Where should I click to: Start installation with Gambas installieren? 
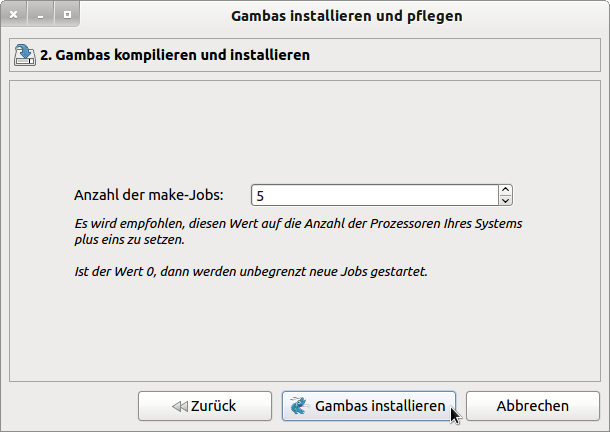(x=369, y=406)
